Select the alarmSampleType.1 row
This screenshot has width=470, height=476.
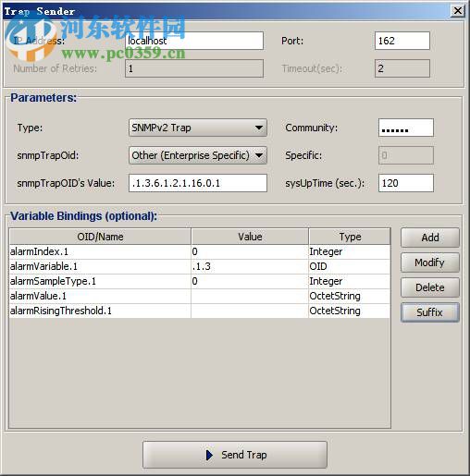200,281
